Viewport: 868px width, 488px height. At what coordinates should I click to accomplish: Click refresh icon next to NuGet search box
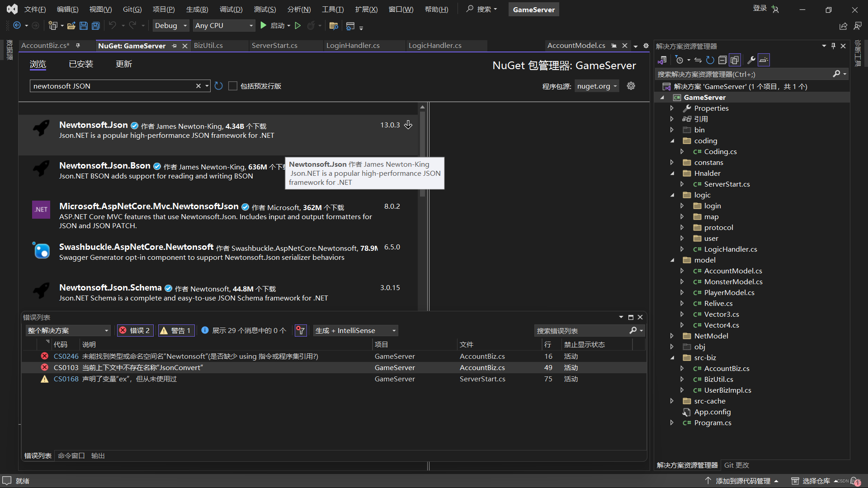(x=219, y=86)
